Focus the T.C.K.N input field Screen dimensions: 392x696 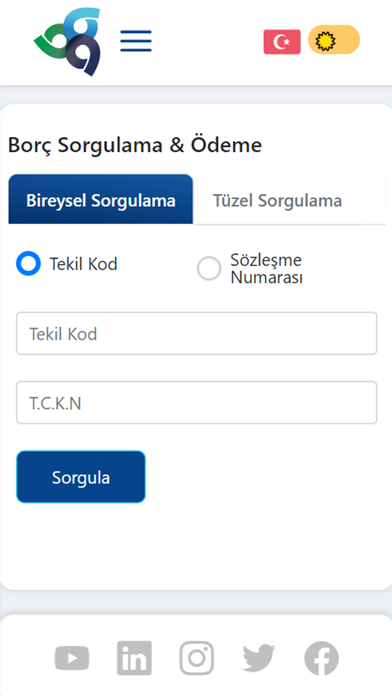click(197, 403)
